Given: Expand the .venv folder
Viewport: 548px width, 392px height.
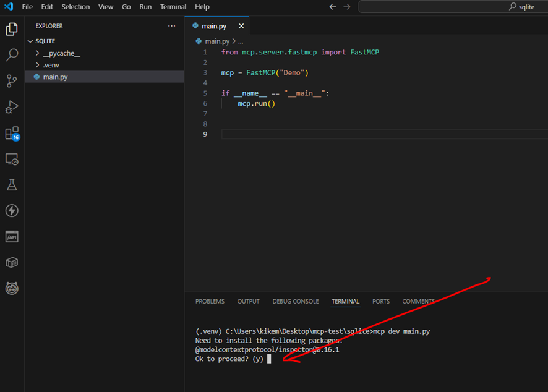Looking at the screenshot, I should coord(51,65).
